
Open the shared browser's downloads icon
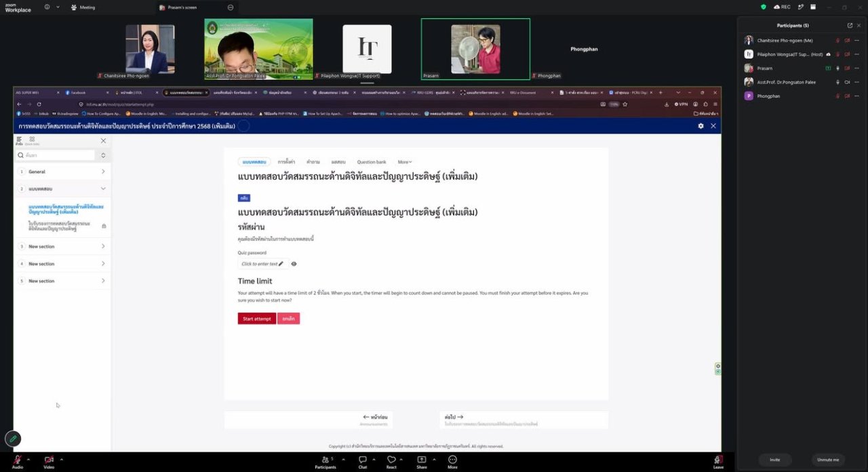[x=667, y=104]
